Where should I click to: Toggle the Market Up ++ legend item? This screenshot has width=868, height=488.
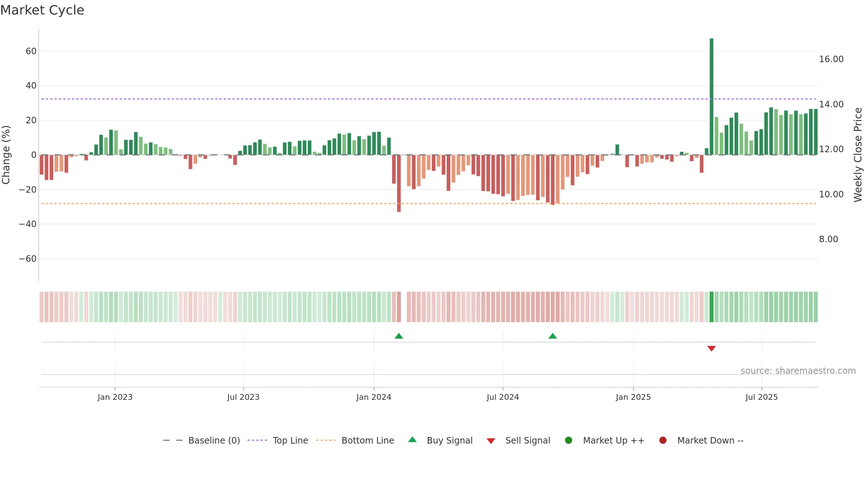[604, 440]
